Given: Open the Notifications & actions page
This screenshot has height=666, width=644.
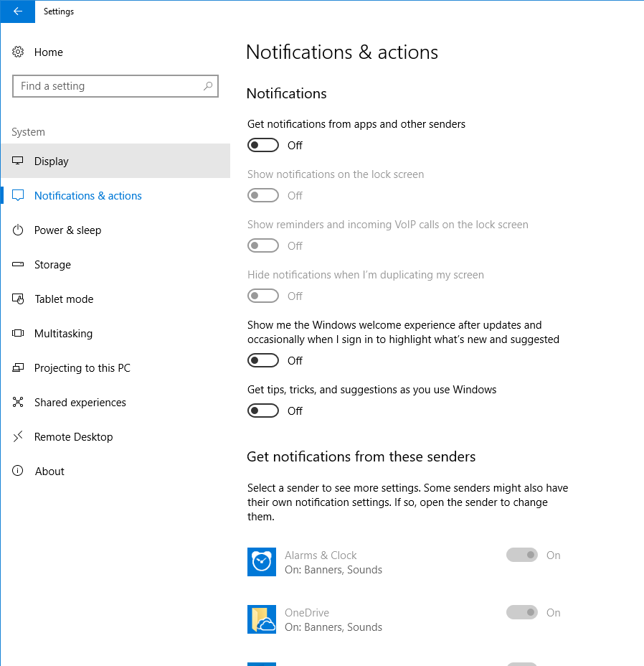Looking at the screenshot, I should click(88, 196).
